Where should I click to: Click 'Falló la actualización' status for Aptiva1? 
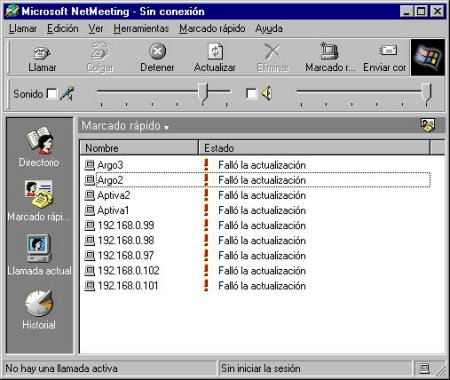click(262, 210)
